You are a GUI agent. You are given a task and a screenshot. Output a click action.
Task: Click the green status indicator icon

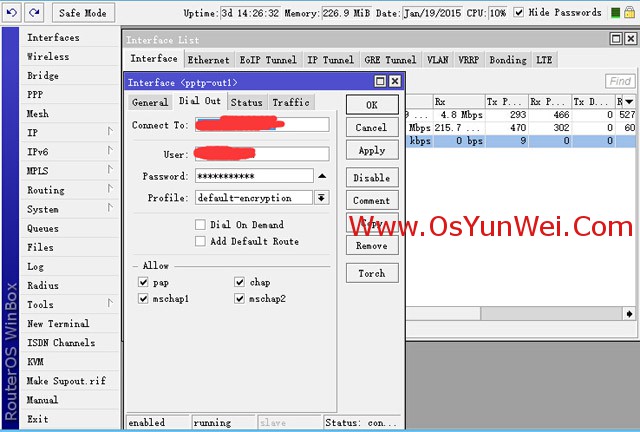[614, 13]
